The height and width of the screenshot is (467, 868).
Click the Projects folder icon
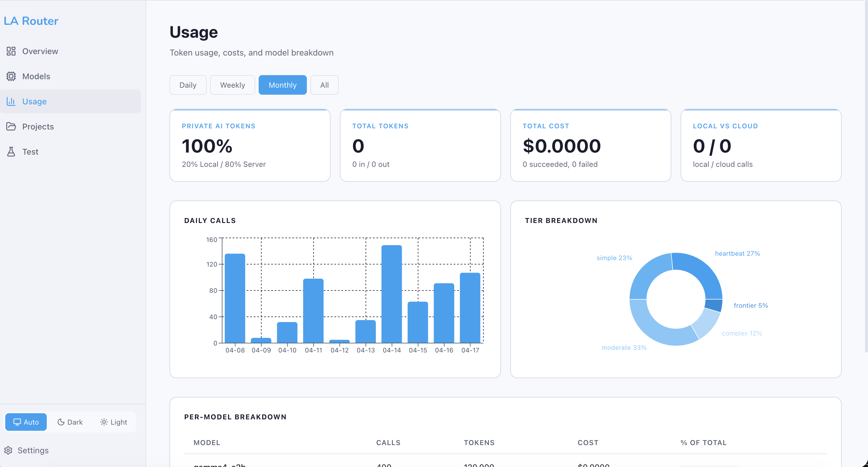point(11,126)
